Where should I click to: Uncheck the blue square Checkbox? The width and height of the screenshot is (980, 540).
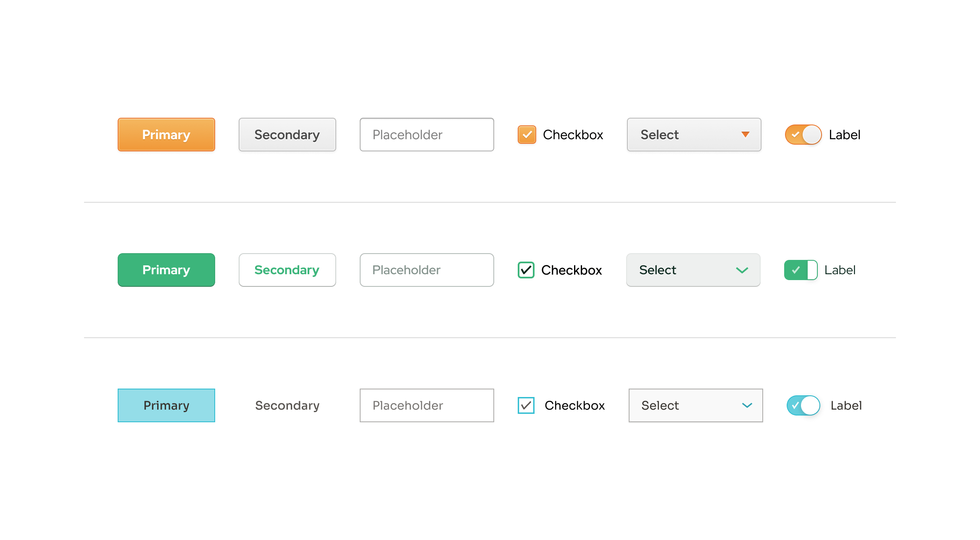(526, 405)
